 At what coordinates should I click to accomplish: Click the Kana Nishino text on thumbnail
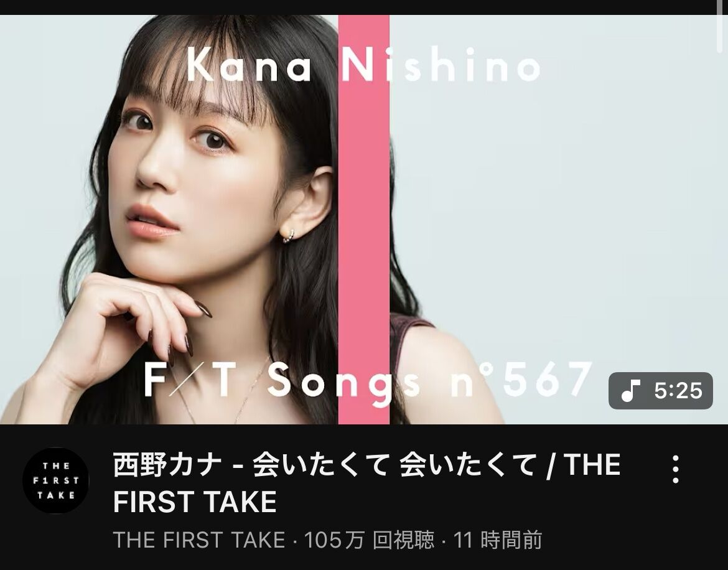click(x=363, y=65)
